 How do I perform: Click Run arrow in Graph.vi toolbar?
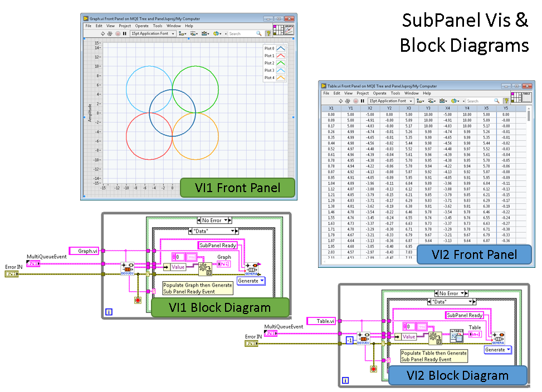tap(102, 33)
